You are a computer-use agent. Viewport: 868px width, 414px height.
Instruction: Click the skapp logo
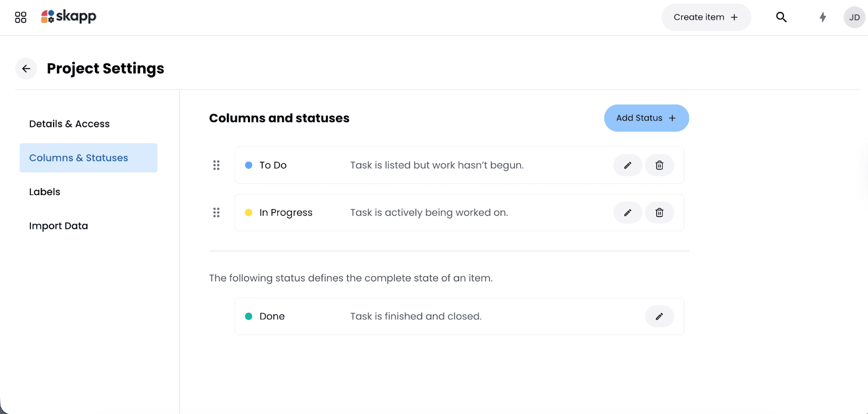point(69,17)
